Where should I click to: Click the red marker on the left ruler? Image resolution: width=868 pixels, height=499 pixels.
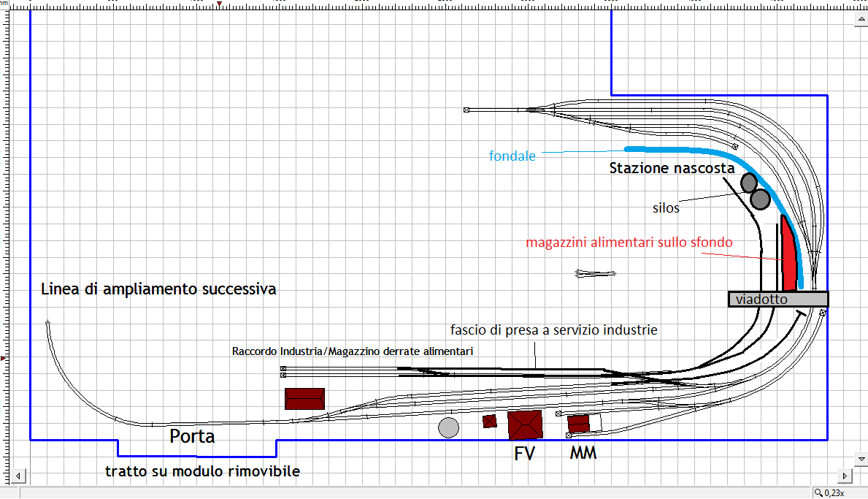coord(4,359)
